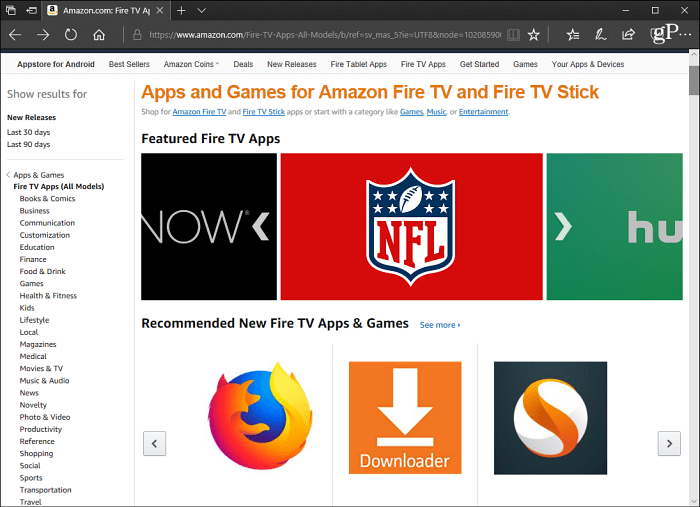Select the Customization category

[x=45, y=235]
